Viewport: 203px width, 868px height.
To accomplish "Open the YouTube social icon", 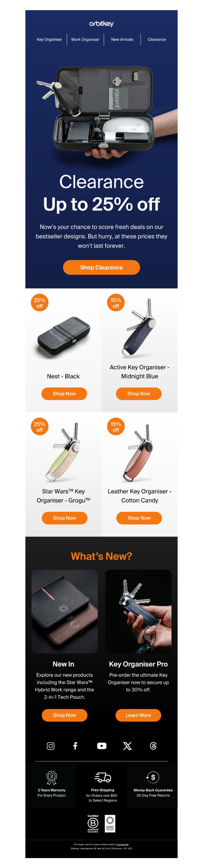I will [102, 746].
